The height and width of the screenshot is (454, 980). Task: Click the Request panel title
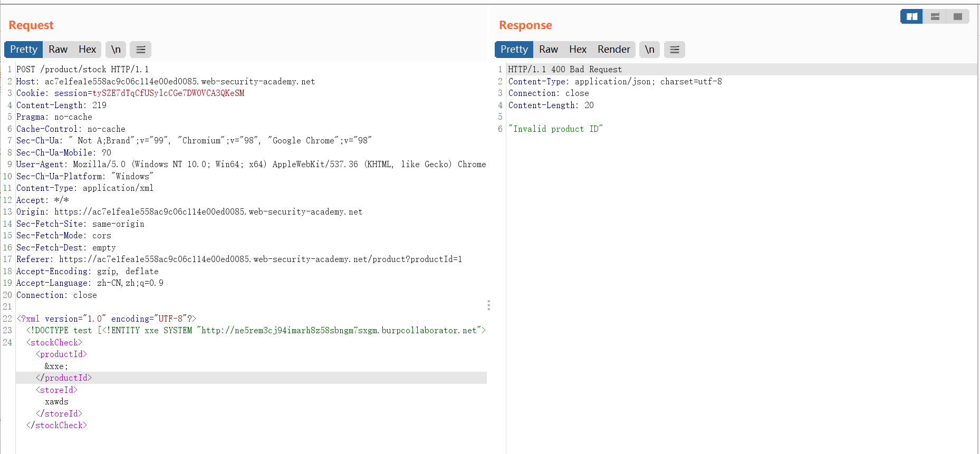pyautogui.click(x=31, y=25)
